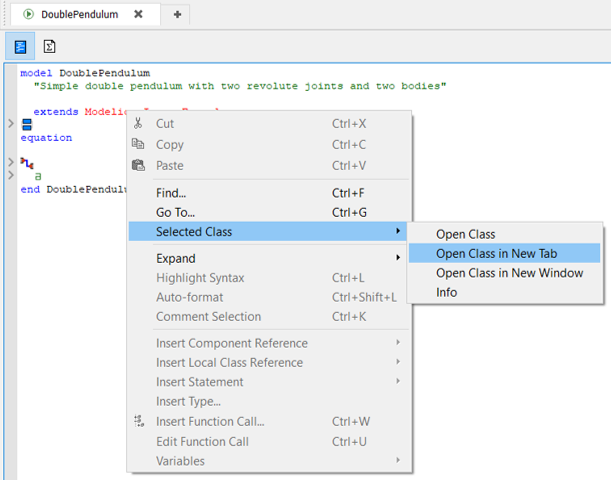This screenshot has width=611, height=480.
Task: Choose Paste from the context menu
Action: [x=270, y=166]
